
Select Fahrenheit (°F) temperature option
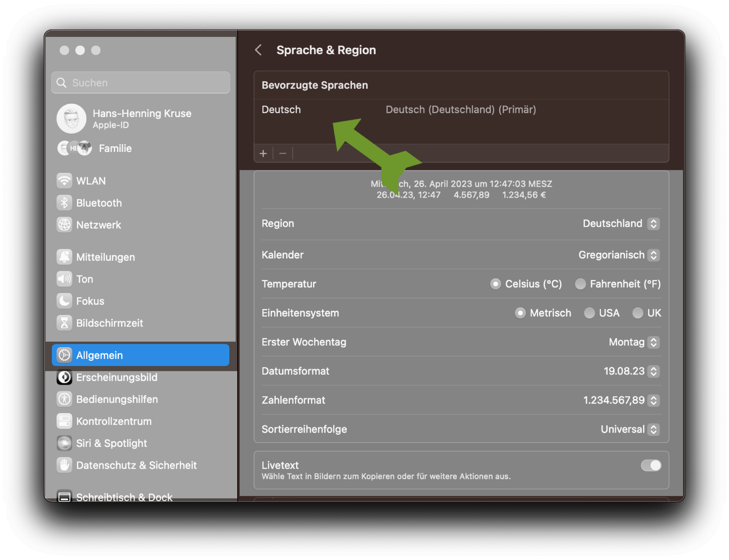pyautogui.click(x=580, y=284)
